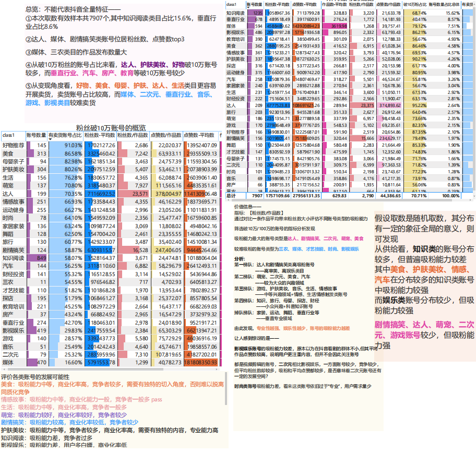Sort 粉丝破10万 table by 点赞数-平均数 header
The width and height of the screenshot is (476, 453).
point(199,135)
